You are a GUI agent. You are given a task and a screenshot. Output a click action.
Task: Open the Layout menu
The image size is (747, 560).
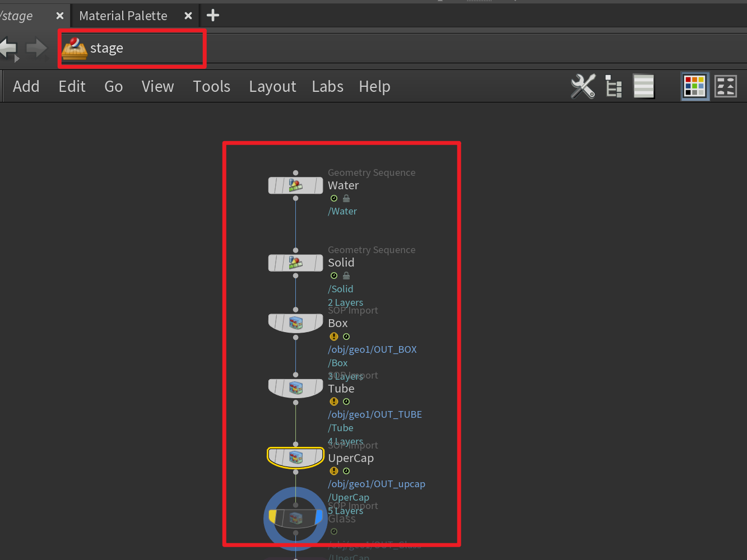coord(273,87)
